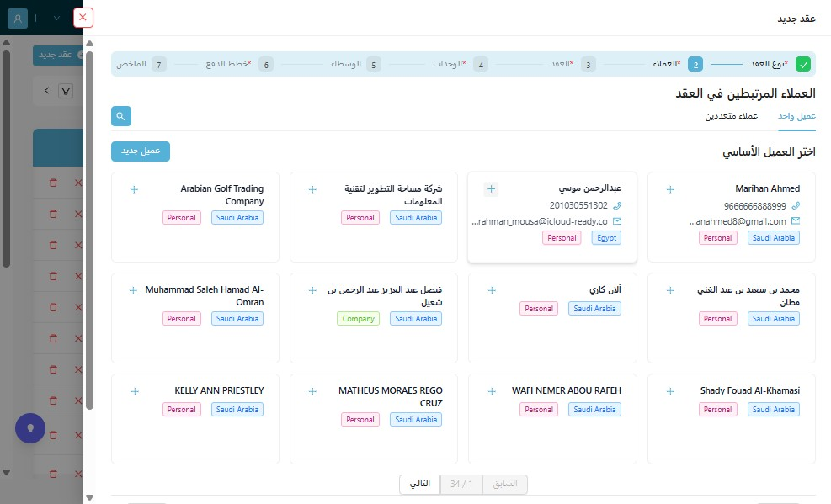
Task: Click plus icon on شركة مساحة التطوير card
Action: click(312, 189)
